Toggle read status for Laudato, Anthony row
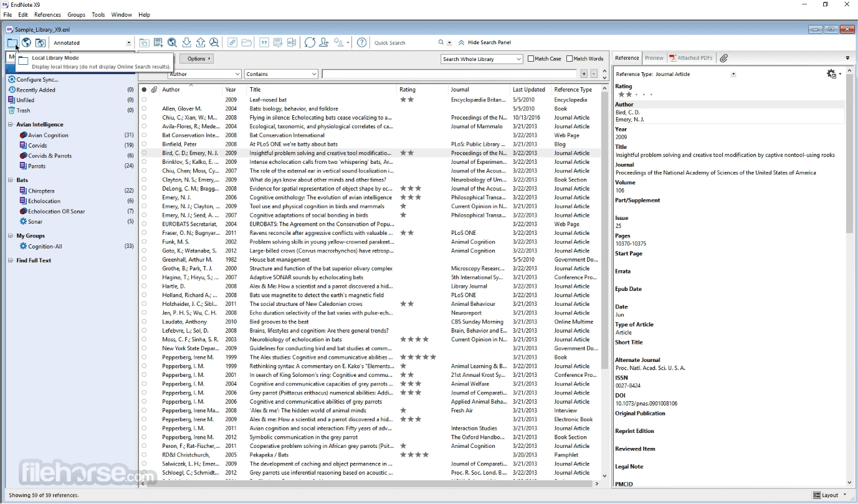858x504 pixels. click(x=144, y=322)
